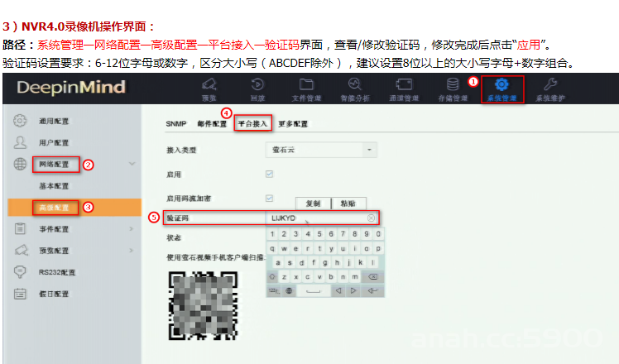This screenshot has height=364, width=619.
Task: Toggle the shift key on virtual keyboard
Action: pos(272,277)
